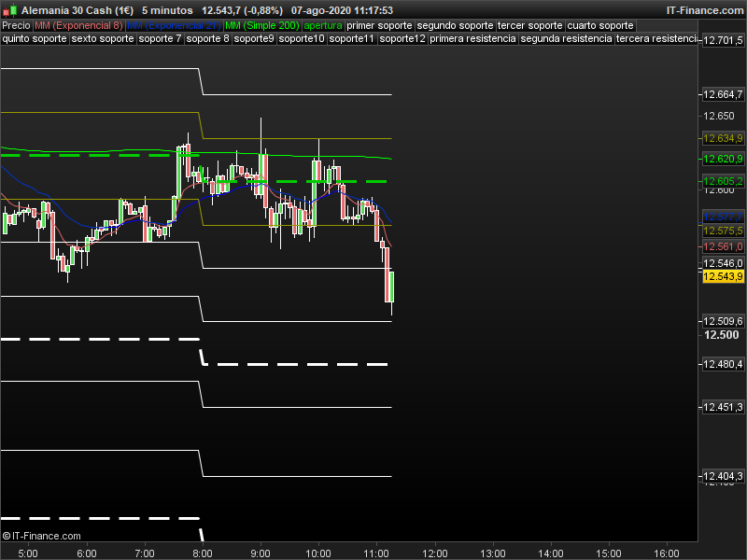The height and width of the screenshot is (560, 747).
Task: Click the olive 12.575,5 price tag
Action: 723,231
